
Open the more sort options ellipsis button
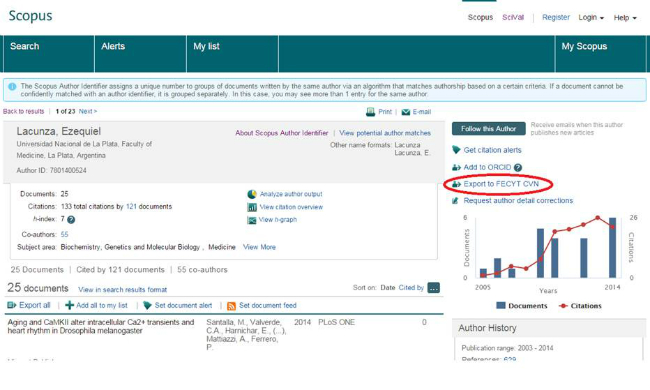pos(434,288)
